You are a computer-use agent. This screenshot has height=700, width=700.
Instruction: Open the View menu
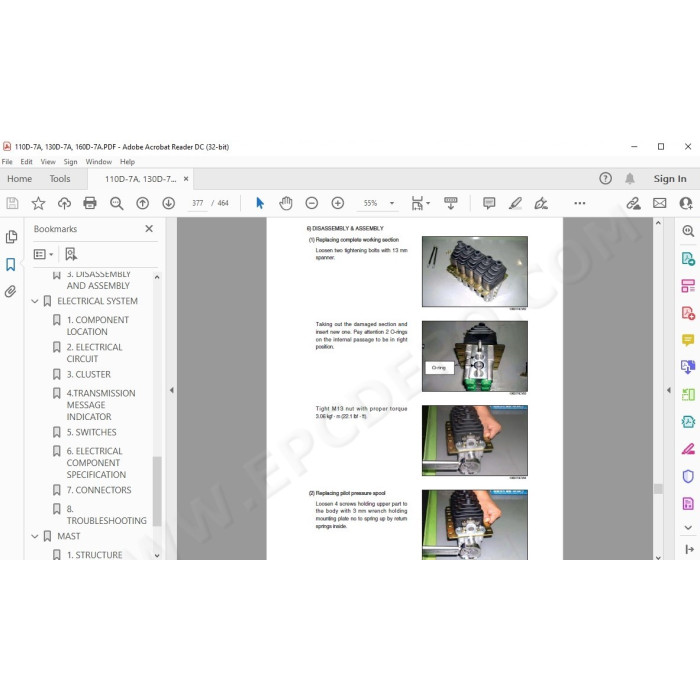coord(48,162)
